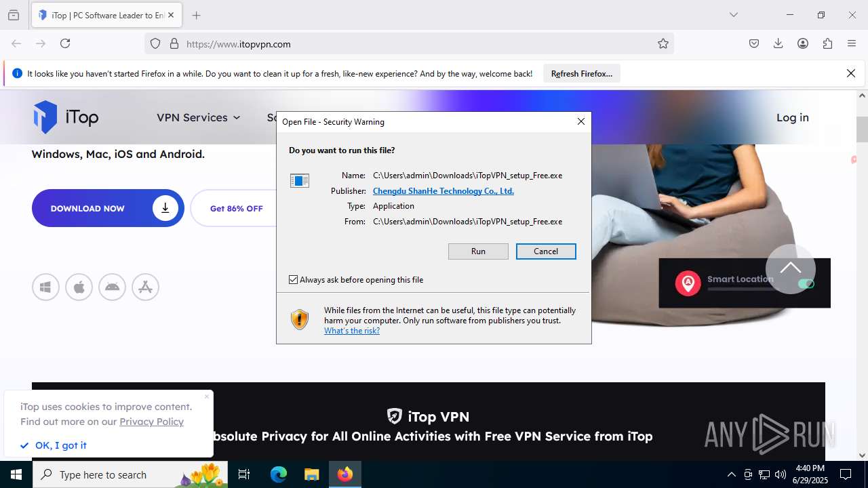Viewport: 868px width, 488px height.
Task: Show hidden system tray icons
Action: coord(731,474)
